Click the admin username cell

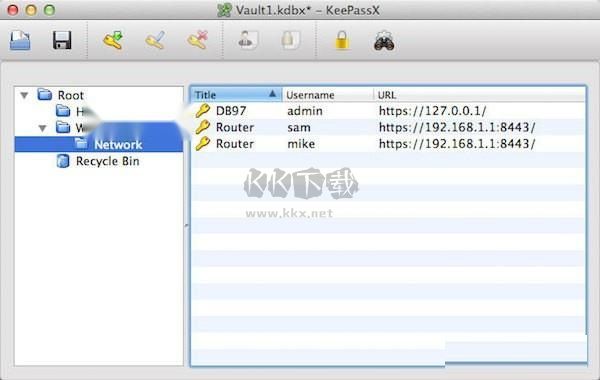point(305,111)
